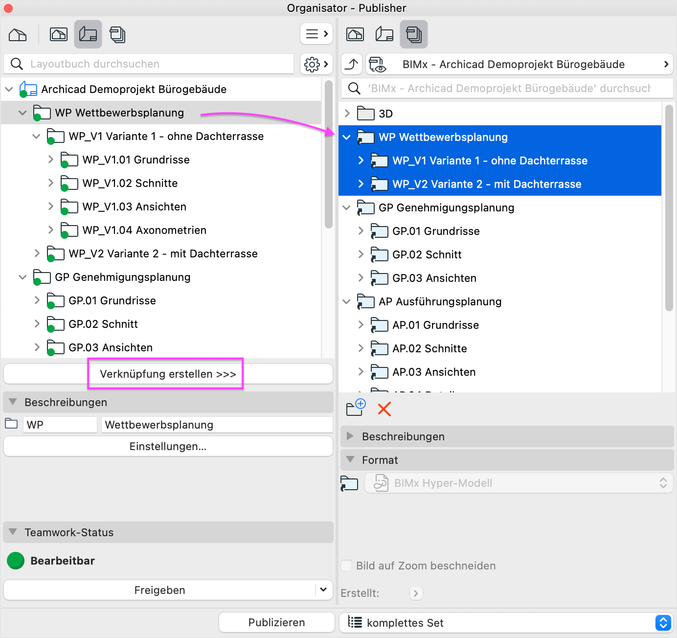
Task: Go up one level with arrow button
Action: point(352,64)
